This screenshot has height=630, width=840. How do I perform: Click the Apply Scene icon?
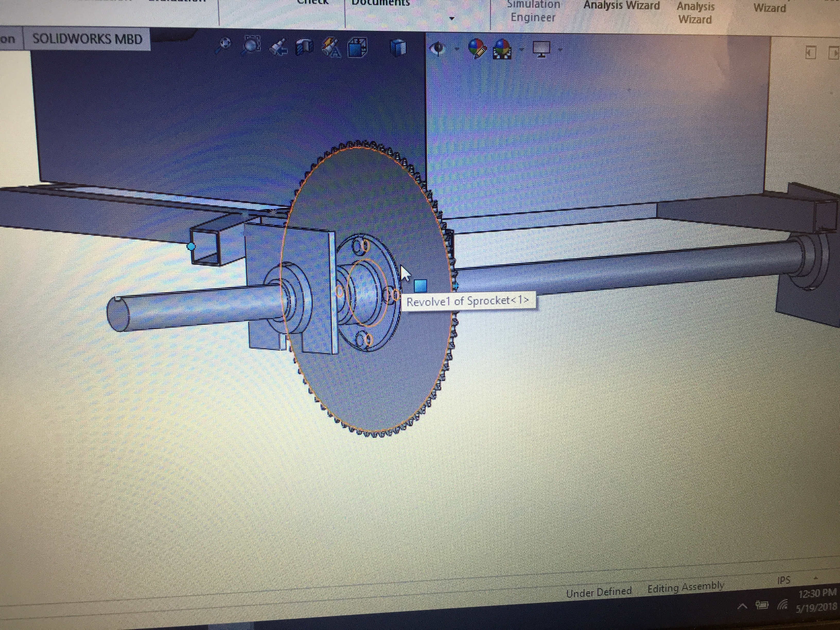click(x=502, y=49)
